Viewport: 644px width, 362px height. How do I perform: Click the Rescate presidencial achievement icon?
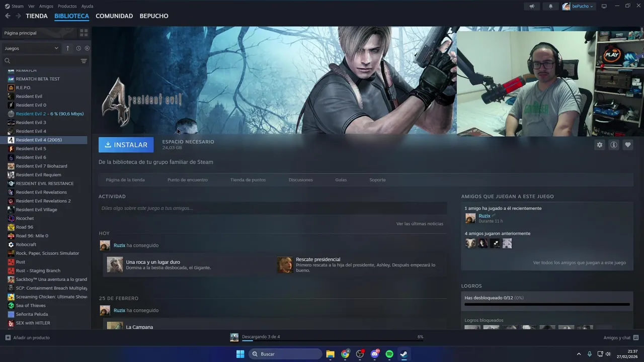(285, 265)
